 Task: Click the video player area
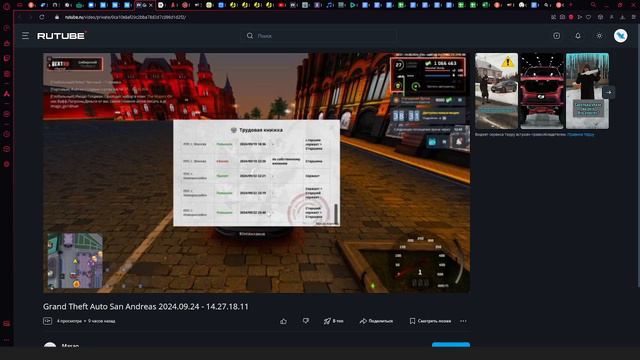256,173
